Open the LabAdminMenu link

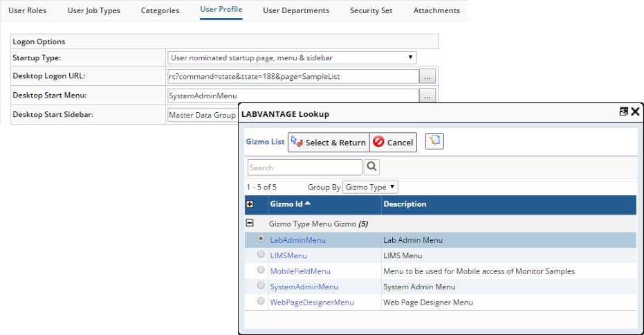tap(297, 240)
